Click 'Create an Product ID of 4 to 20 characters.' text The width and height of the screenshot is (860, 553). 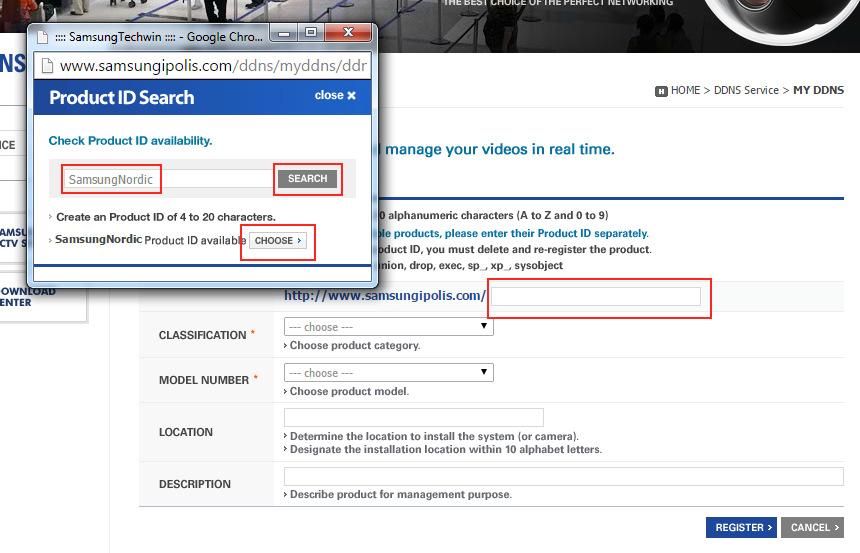pyautogui.click(x=166, y=217)
